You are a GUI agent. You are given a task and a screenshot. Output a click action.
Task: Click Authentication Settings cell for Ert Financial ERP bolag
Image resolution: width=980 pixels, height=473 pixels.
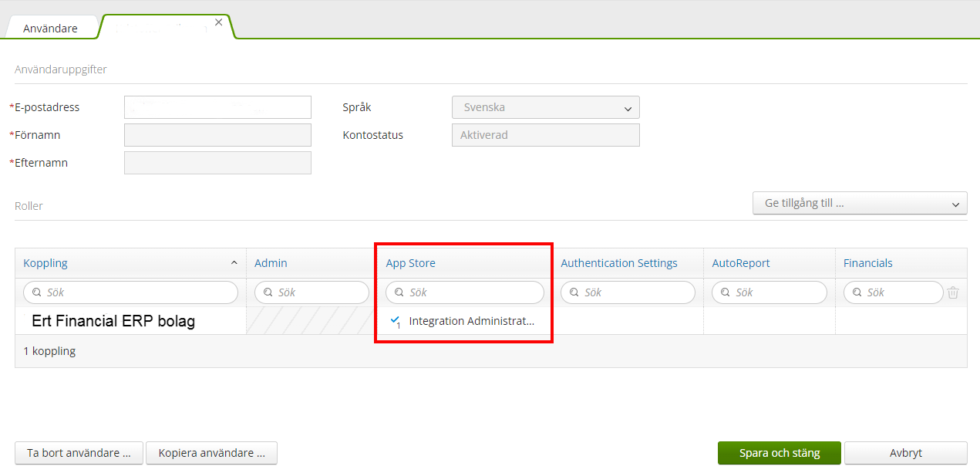628,321
